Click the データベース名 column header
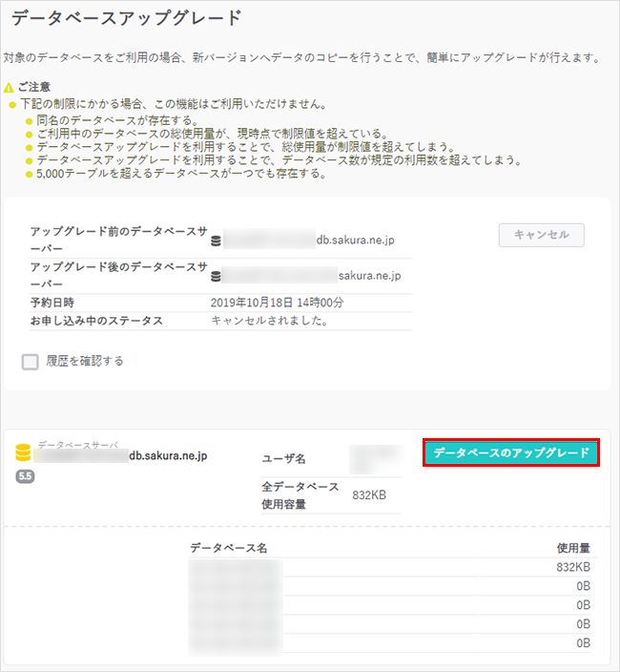This screenshot has width=620, height=672. pos(228,548)
